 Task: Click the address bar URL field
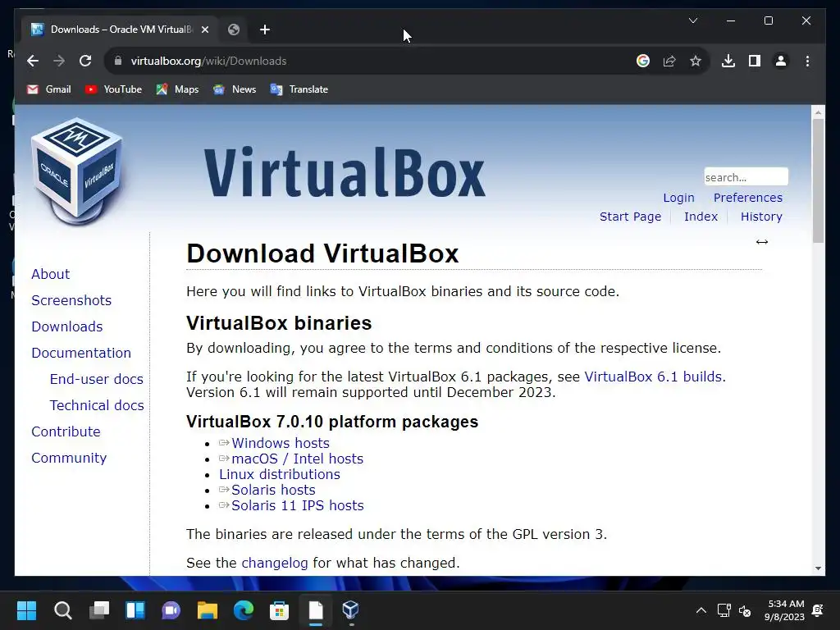click(375, 61)
